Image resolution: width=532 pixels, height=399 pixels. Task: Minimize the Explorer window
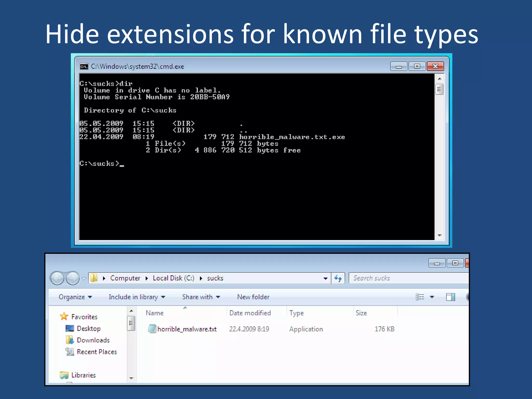(437, 263)
